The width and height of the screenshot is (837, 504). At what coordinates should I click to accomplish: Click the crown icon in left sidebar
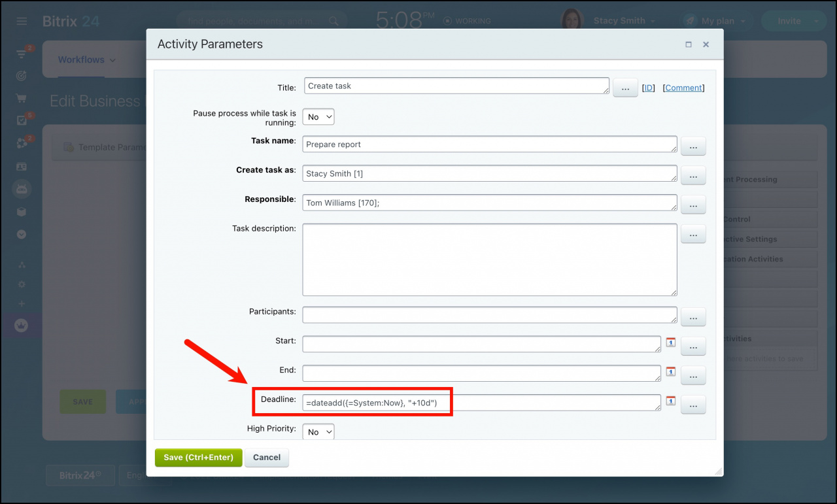(22, 325)
